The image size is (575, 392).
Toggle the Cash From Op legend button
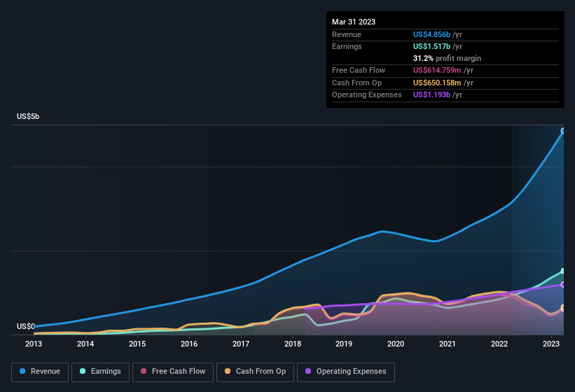click(255, 372)
